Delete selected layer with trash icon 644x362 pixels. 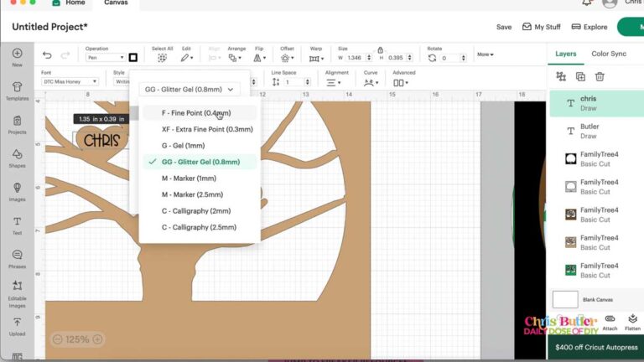tap(600, 76)
